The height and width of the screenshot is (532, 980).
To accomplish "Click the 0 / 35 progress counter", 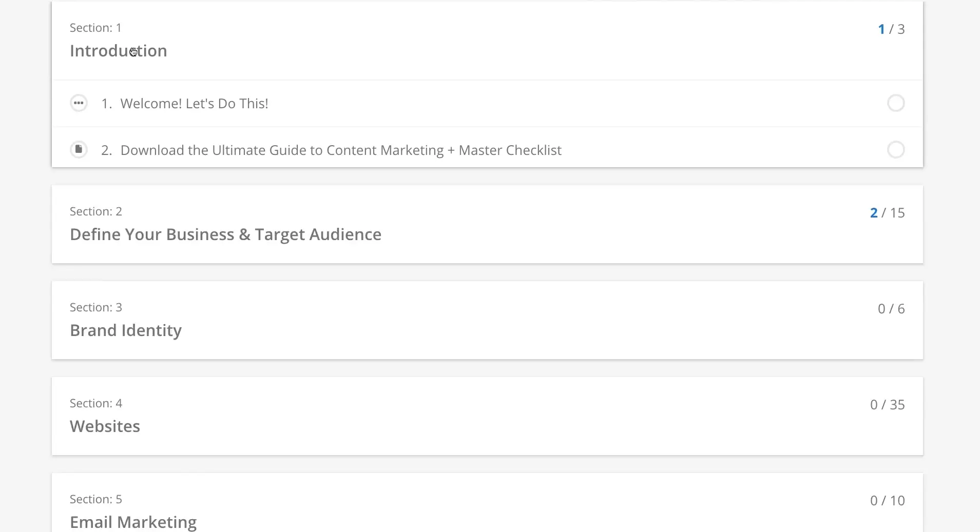I will pyautogui.click(x=887, y=405).
